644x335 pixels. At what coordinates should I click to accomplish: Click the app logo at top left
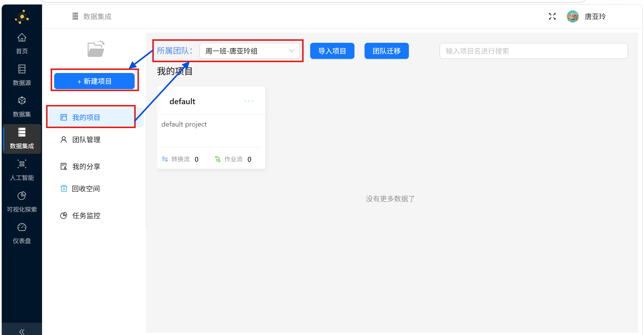tap(22, 17)
